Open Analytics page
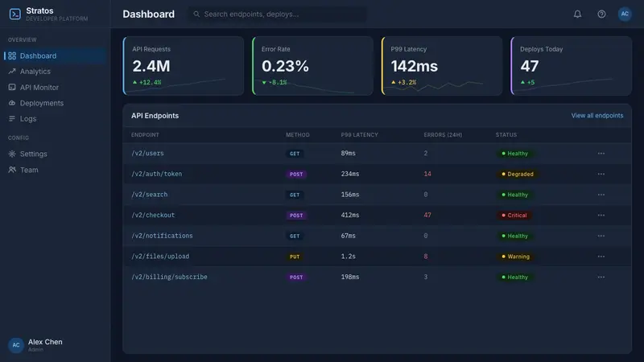Viewport: 644px width, 362px height. 56,72
